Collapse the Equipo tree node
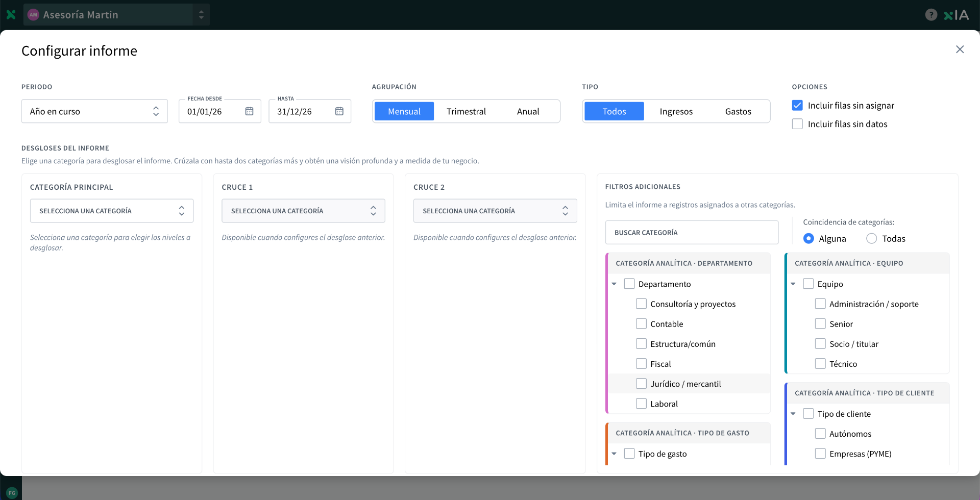The height and width of the screenshot is (500, 980). coord(793,284)
